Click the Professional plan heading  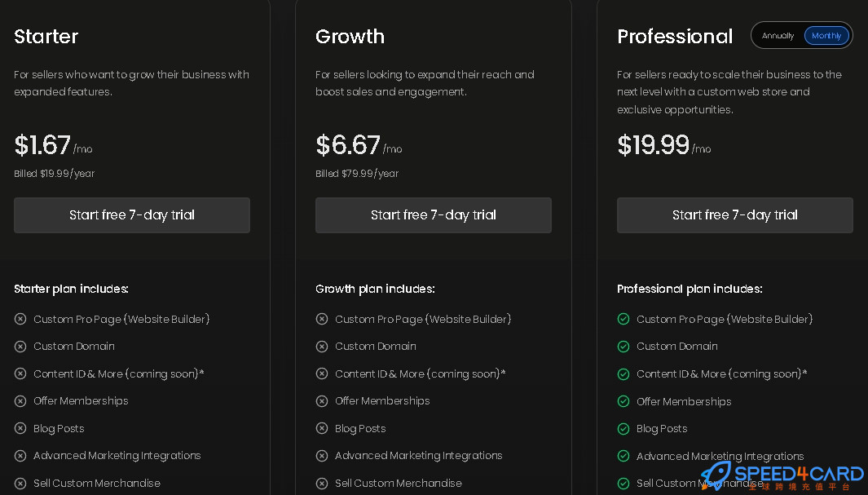(675, 37)
